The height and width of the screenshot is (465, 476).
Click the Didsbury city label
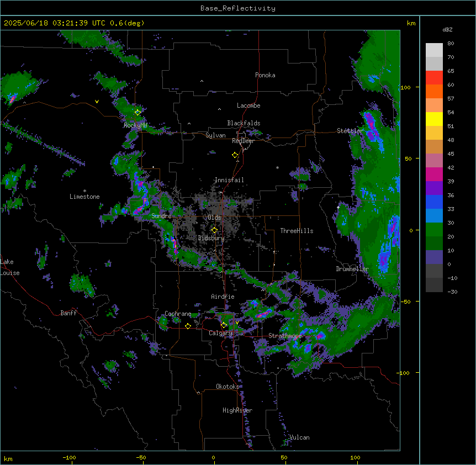[211, 238]
